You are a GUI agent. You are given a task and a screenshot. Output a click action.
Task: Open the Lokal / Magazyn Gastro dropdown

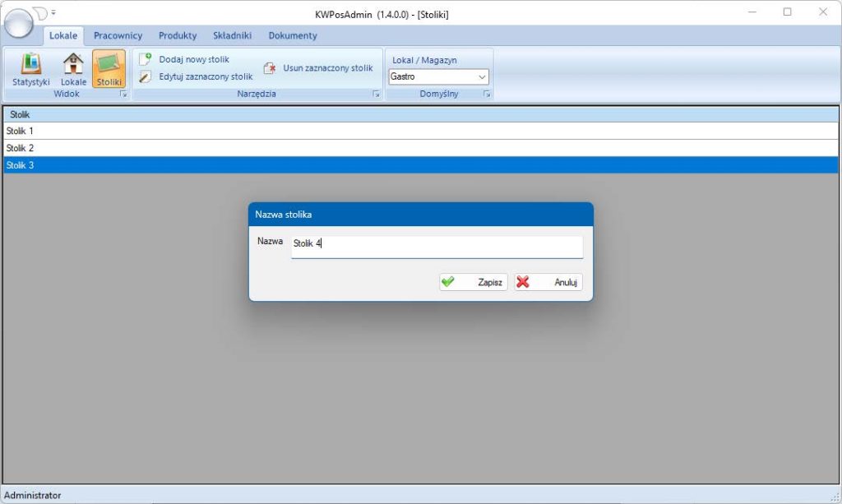tap(438, 76)
